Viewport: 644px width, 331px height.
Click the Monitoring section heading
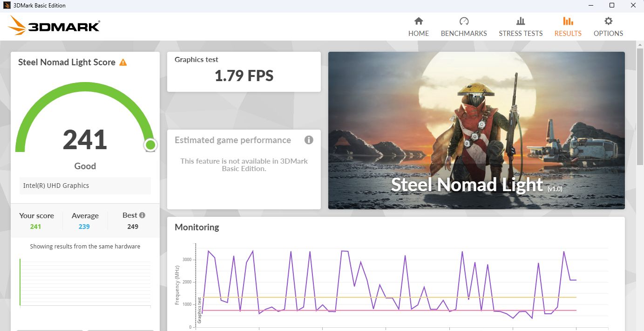point(197,227)
